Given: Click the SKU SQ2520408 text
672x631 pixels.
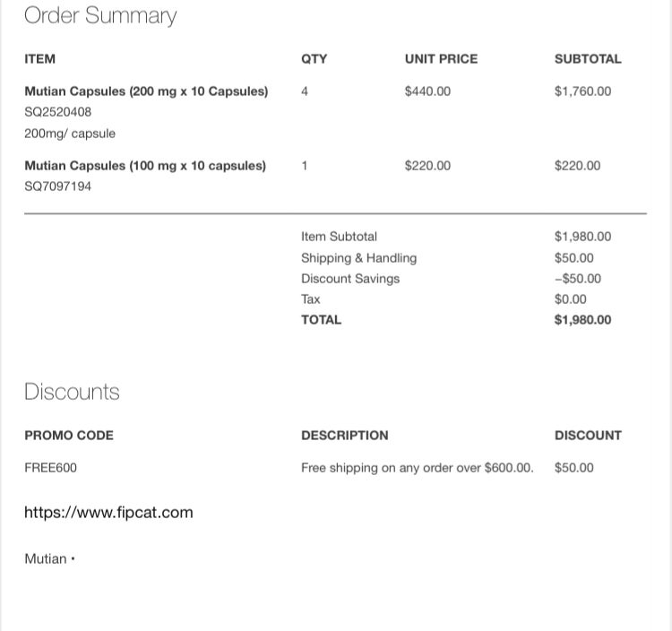Looking at the screenshot, I should point(57,112).
